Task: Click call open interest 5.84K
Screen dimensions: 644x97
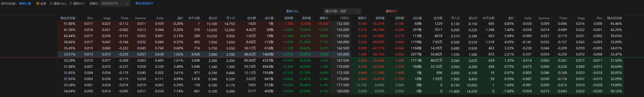Action: 196,67
